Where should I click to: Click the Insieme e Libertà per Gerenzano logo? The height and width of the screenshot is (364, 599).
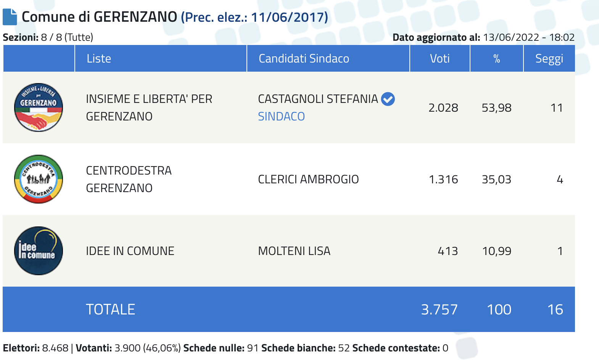coord(39,107)
